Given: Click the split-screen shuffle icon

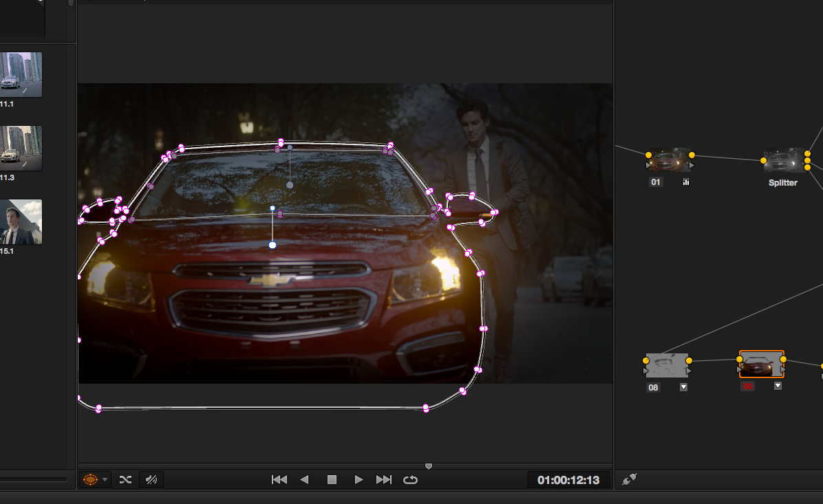Looking at the screenshot, I should point(125,479).
